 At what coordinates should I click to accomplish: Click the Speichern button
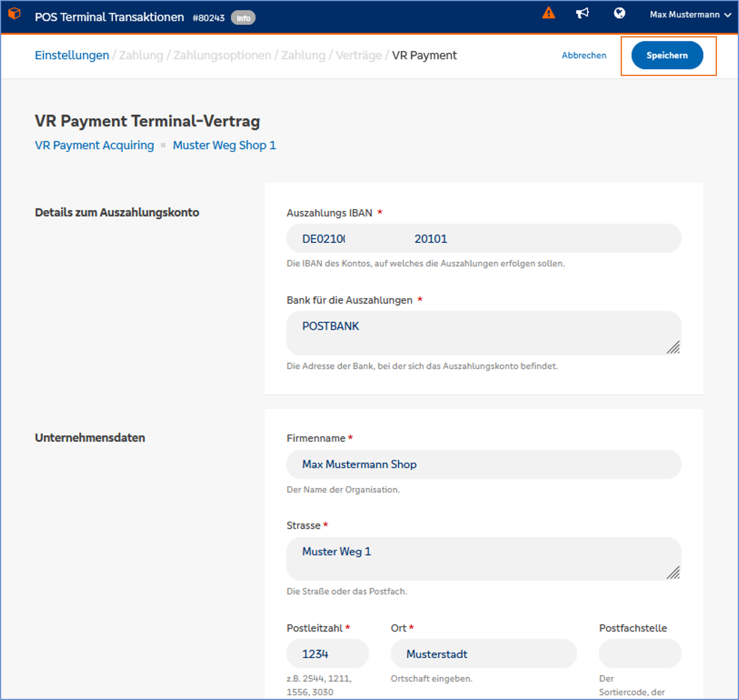[667, 55]
